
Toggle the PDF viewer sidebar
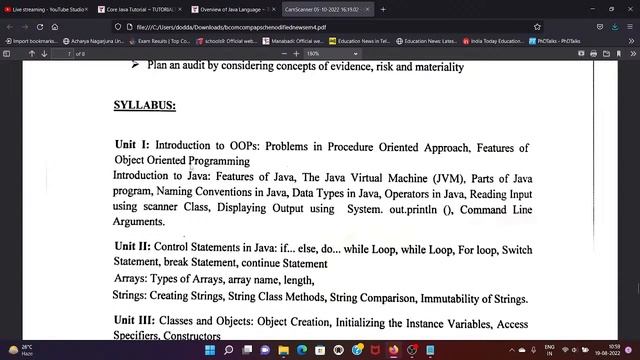click(7, 53)
